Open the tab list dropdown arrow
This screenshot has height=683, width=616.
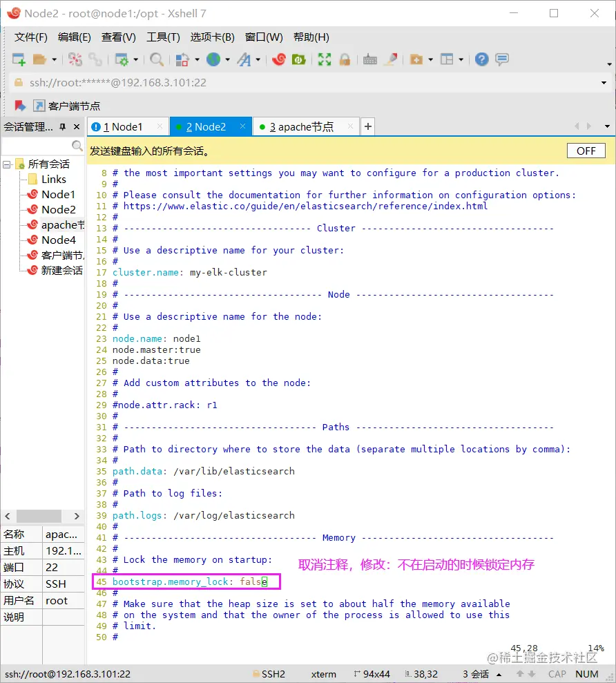[607, 126]
